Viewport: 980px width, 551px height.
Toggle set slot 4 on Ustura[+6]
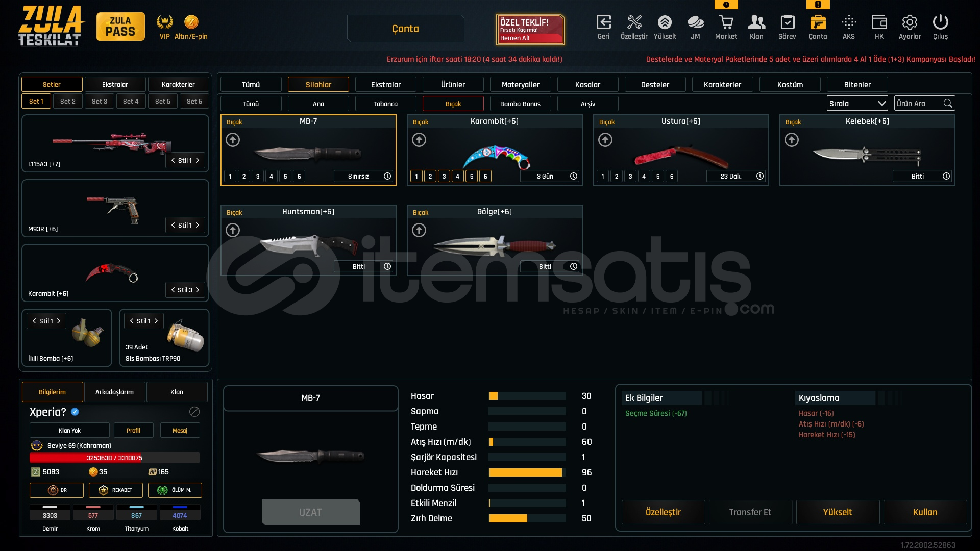coord(644,177)
